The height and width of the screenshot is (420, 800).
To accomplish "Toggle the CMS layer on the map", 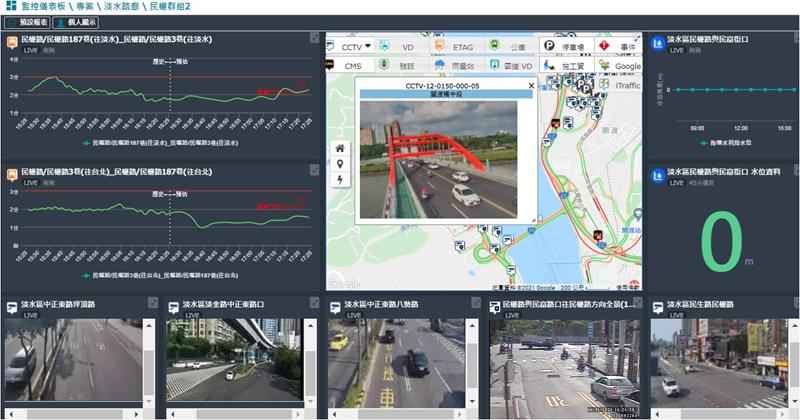I will [344, 65].
